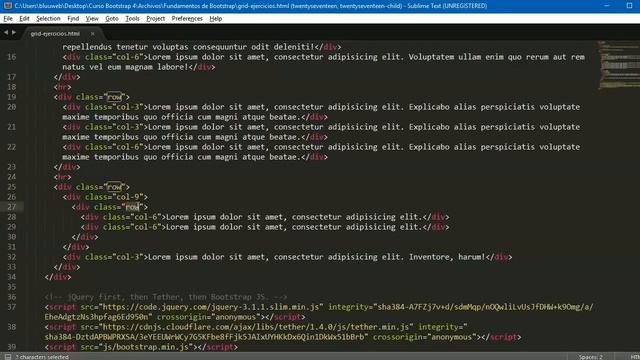Open the Edit menu
This screenshot has height=360, width=640.
click(24, 18)
